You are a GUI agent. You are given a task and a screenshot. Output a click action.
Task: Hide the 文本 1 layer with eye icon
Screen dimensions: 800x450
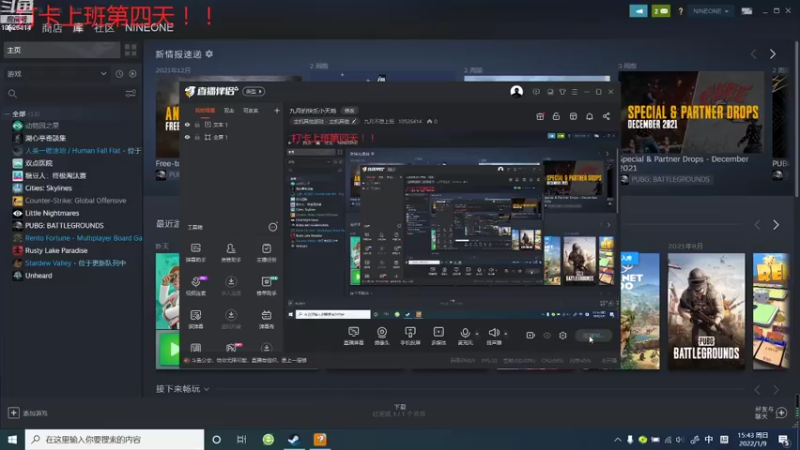click(x=187, y=124)
